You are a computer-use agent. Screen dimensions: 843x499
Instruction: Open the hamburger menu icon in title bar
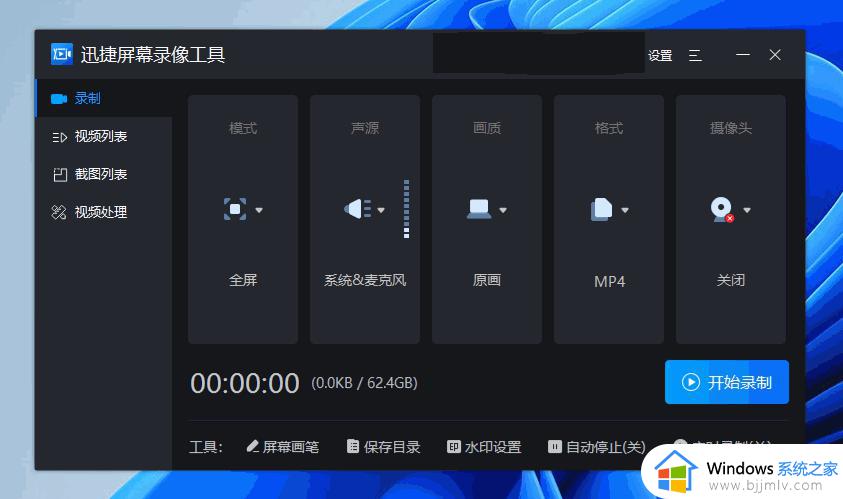pyautogui.click(x=695, y=55)
